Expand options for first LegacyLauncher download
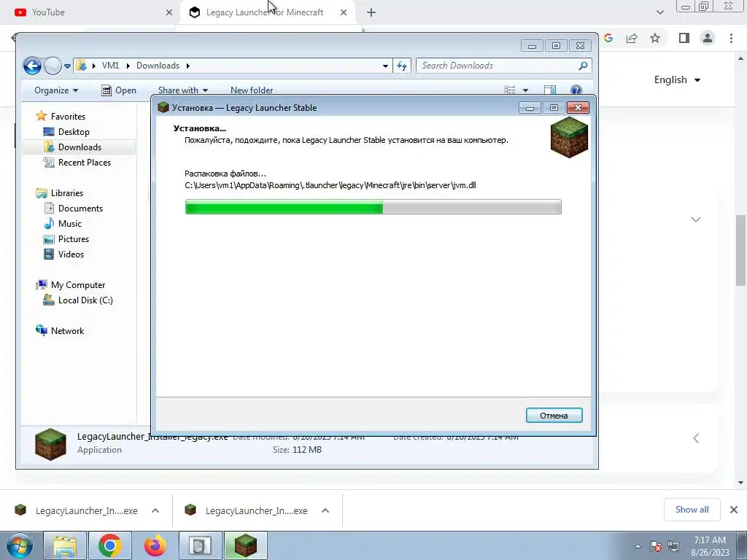747x560 pixels. [x=155, y=510]
